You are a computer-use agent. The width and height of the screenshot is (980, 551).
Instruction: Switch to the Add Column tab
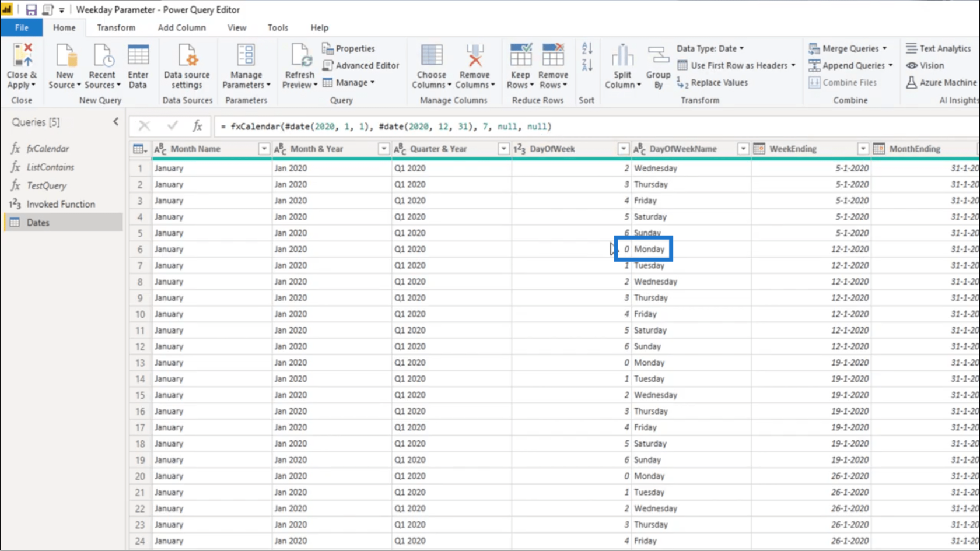point(181,27)
